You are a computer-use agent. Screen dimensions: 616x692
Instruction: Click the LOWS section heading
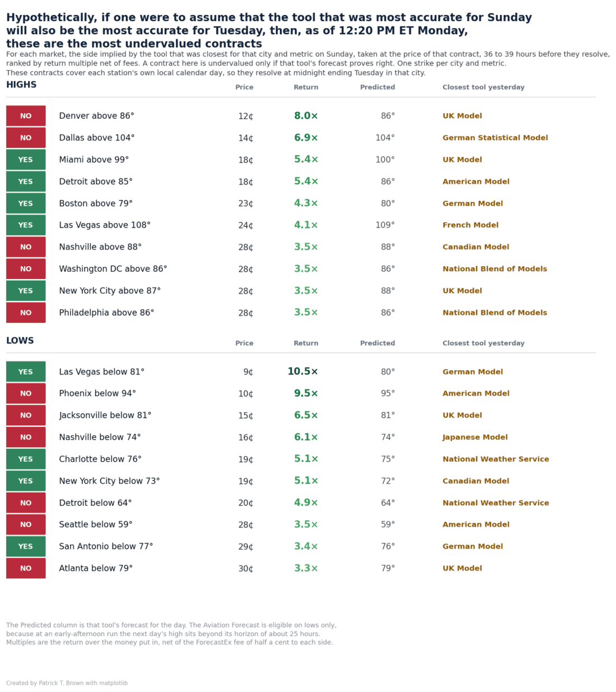pyautogui.click(x=20, y=341)
